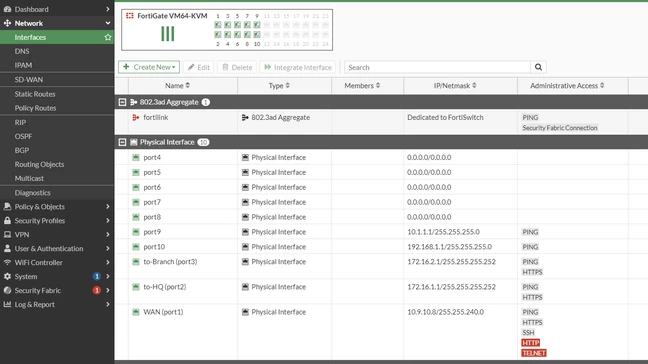This screenshot has width=648, height=364.
Task: Click the Log & Report chart icon
Action: [7, 305]
